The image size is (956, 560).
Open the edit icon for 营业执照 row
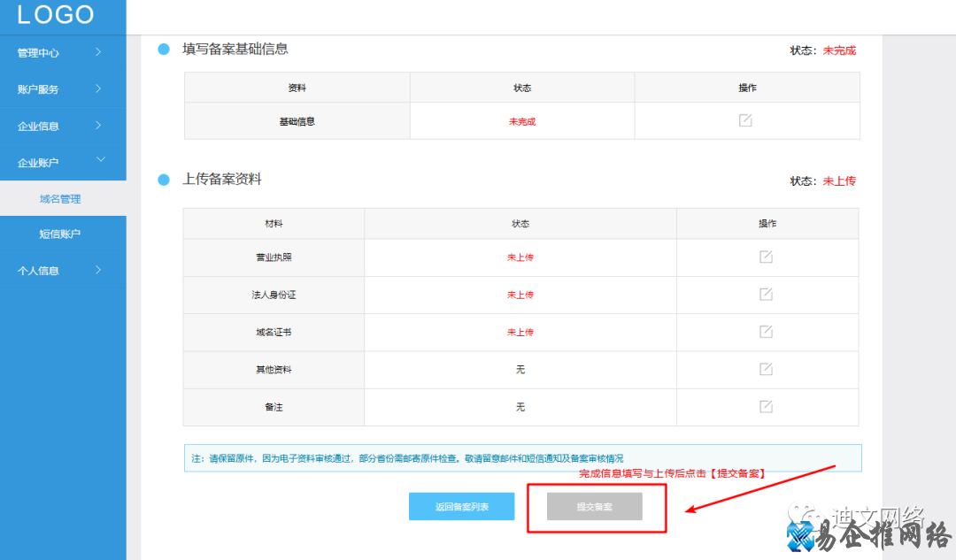[767, 257]
